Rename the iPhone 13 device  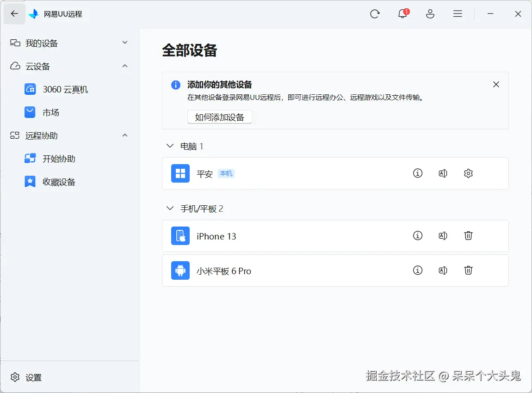tap(443, 236)
